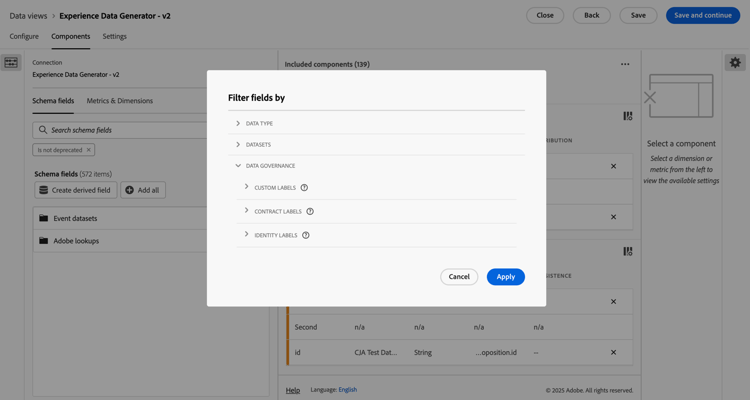Collapse the Data Governance section
Screen dimensions: 750x400
(238, 166)
